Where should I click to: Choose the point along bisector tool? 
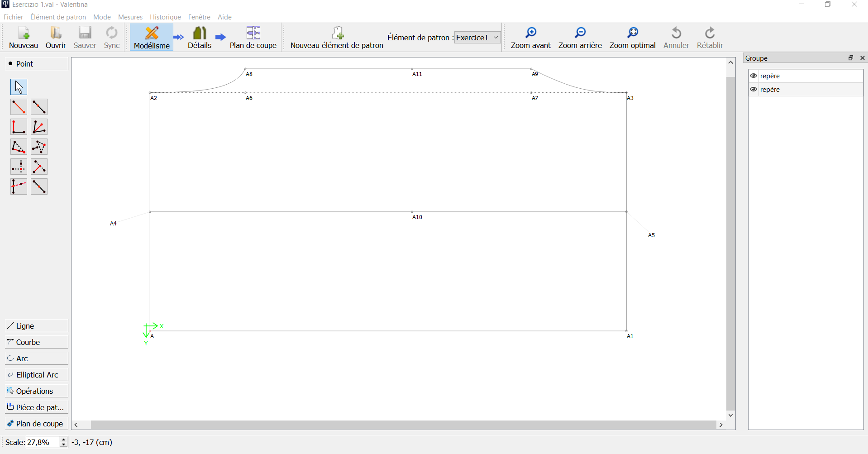click(39, 127)
